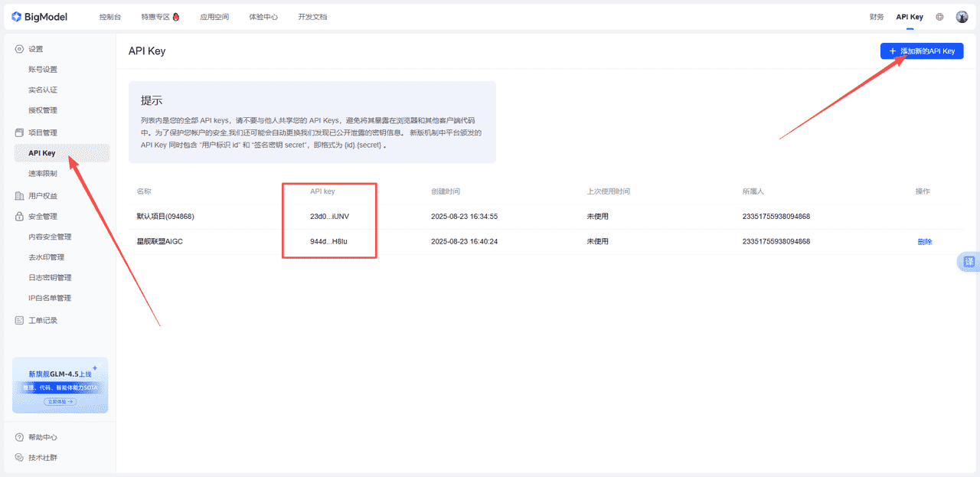Click the floating 译 translate icon
This screenshot has height=477, width=980.
[969, 261]
